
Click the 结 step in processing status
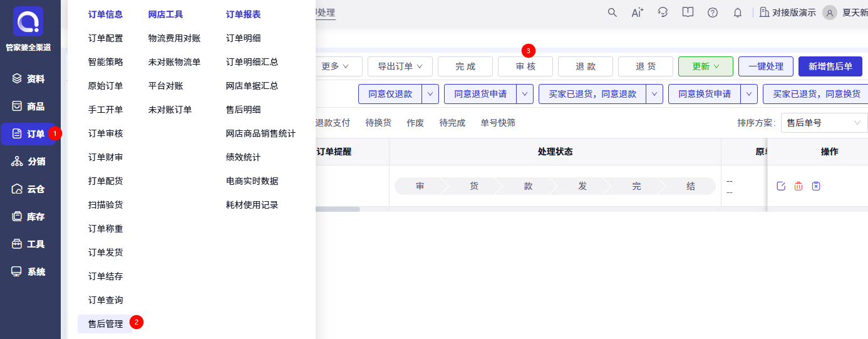(x=691, y=186)
